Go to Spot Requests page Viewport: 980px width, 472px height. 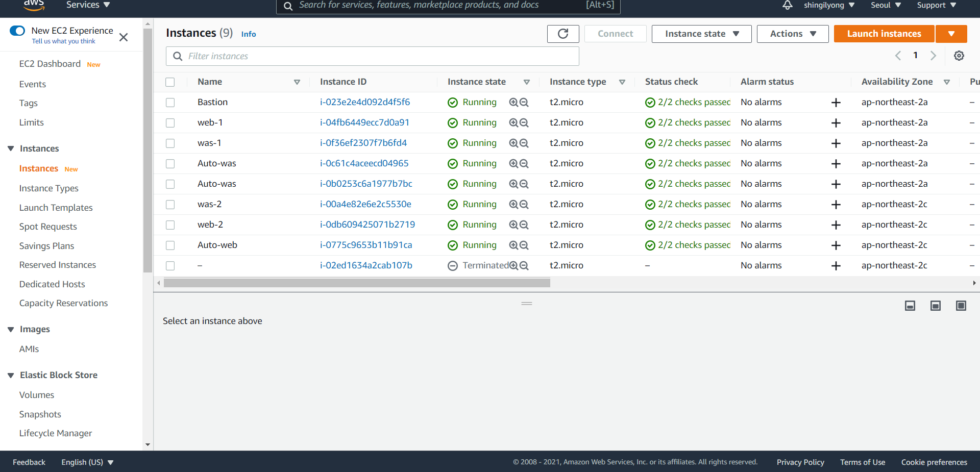click(x=48, y=227)
